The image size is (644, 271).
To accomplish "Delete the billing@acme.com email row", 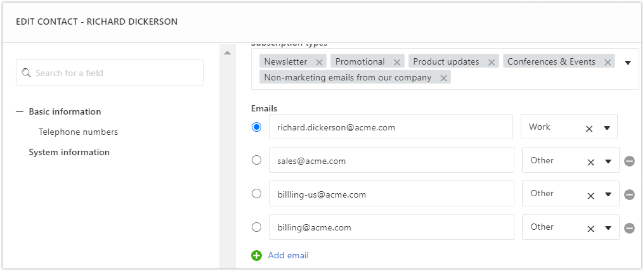I will click(x=629, y=228).
